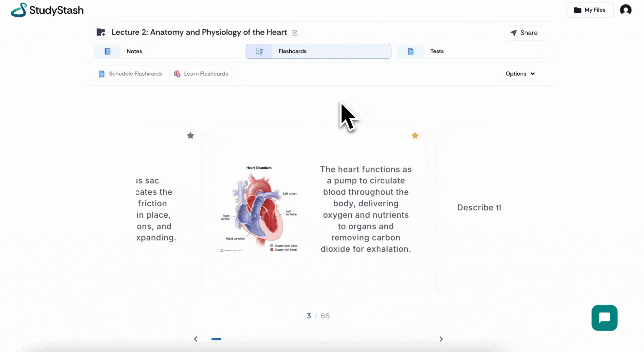Star the previous flashcard
This screenshot has height=352, width=644.
pos(191,136)
